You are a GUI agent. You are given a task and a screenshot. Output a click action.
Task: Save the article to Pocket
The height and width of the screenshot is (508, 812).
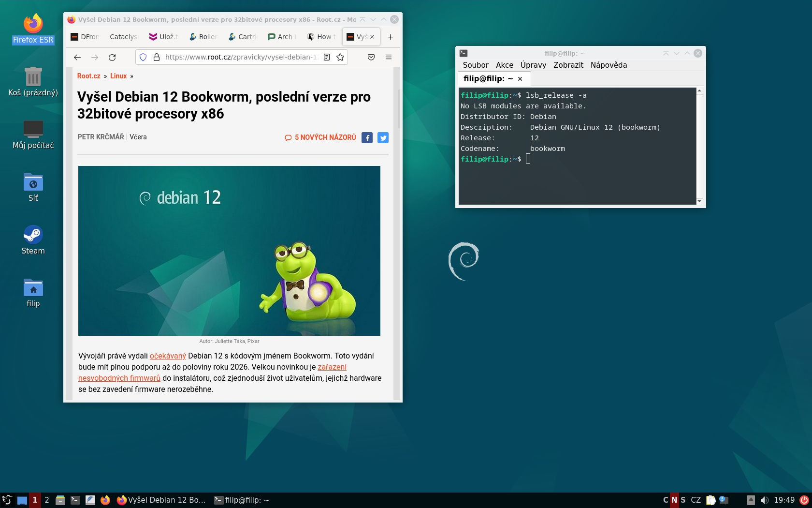pyautogui.click(x=371, y=57)
